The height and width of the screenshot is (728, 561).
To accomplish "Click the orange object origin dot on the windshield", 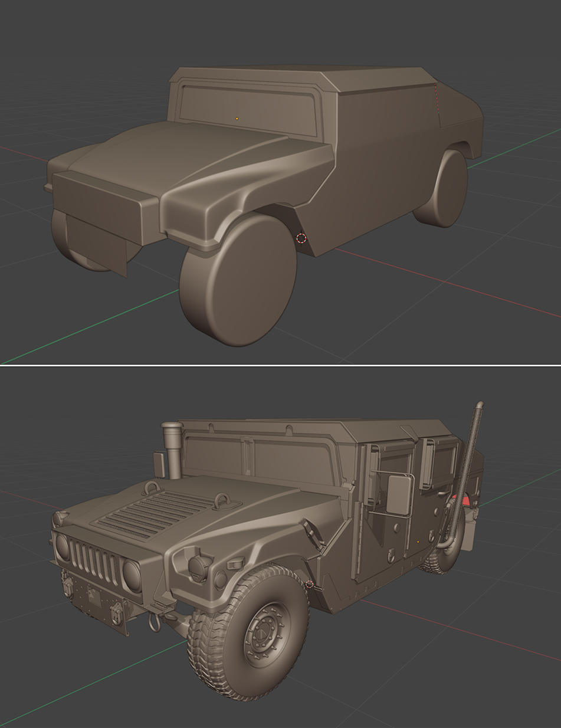I will point(238,117).
